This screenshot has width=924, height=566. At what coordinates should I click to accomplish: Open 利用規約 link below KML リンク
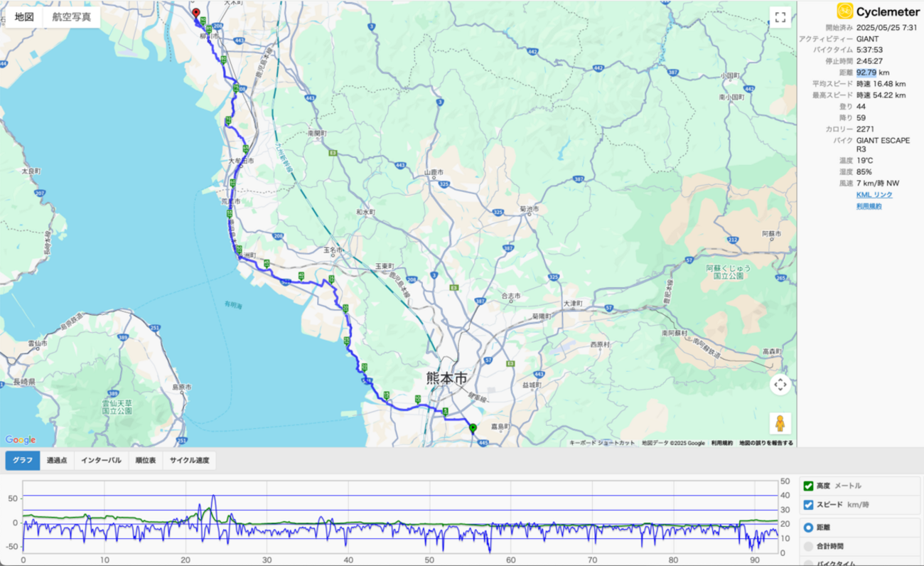pyautogui.click(x=869, y=206)
